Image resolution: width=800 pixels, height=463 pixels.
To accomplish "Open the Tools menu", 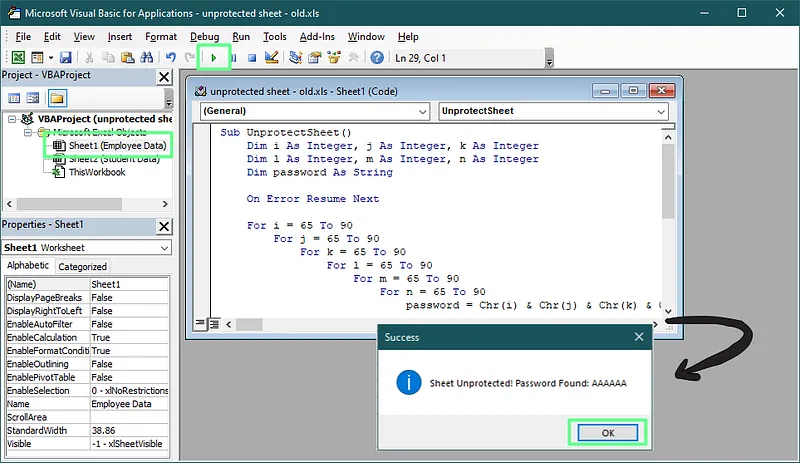I will 274,37.
